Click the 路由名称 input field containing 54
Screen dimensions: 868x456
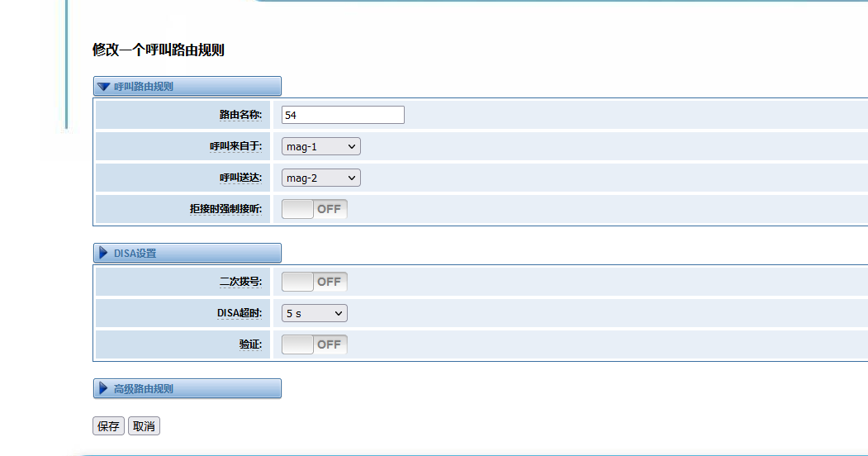click(x=343, y=115)
